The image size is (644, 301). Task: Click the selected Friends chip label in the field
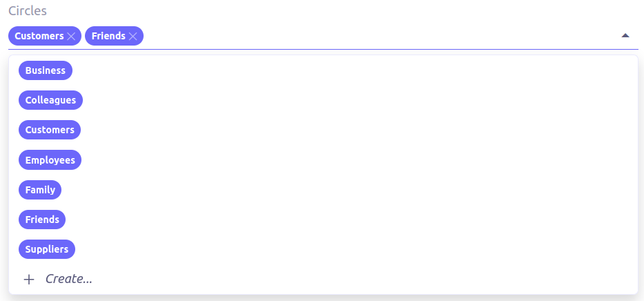(x=108, y=36)
